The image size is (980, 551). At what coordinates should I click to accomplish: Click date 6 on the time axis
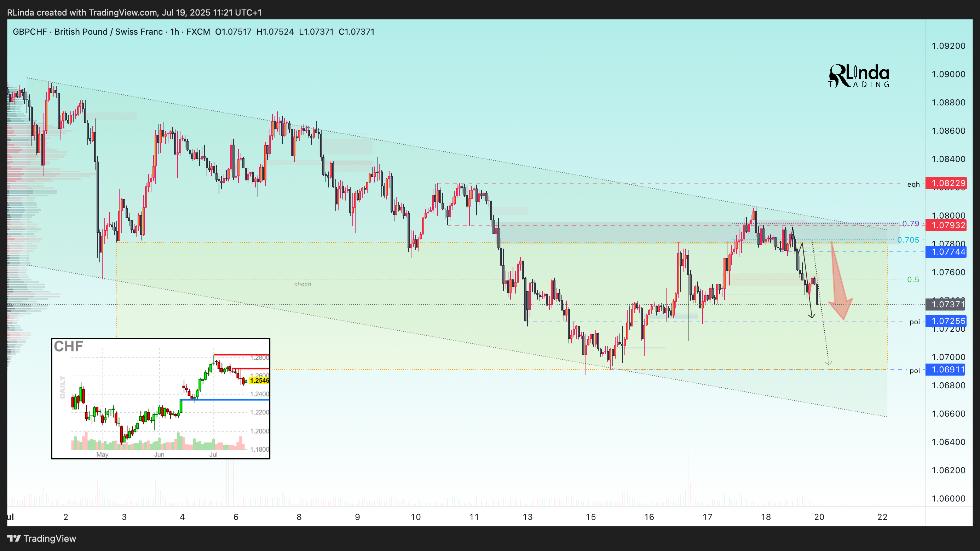(236, 517)
